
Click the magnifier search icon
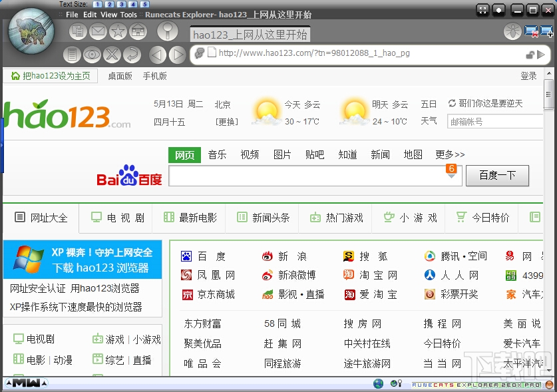[167, 31]
